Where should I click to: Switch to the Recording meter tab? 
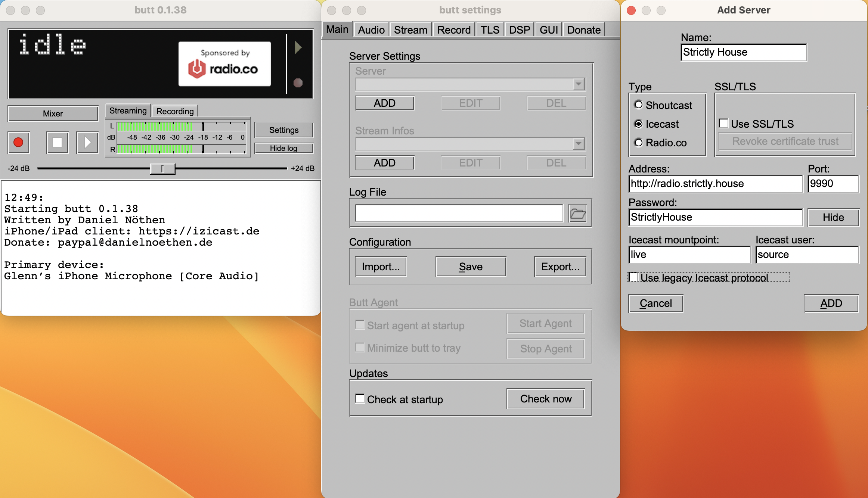175,111
